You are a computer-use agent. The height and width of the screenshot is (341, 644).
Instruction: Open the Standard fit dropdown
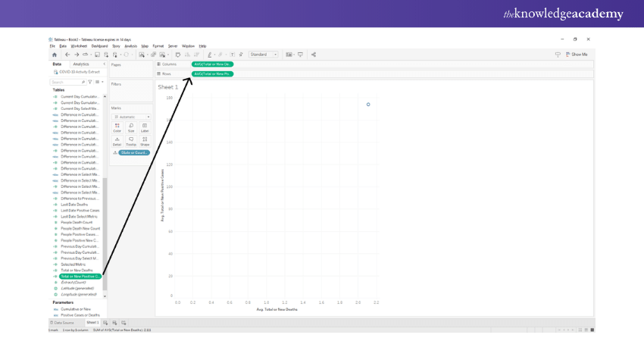[264, 55]
